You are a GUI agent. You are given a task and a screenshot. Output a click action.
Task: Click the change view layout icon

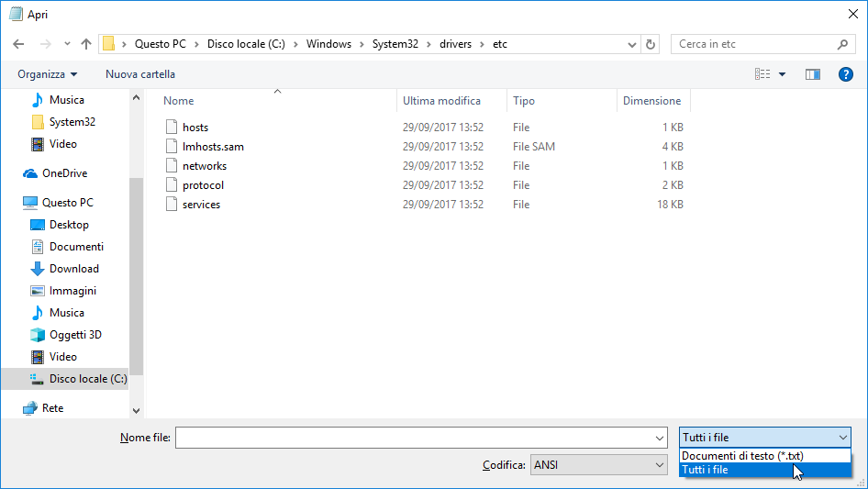pos(762,74)
